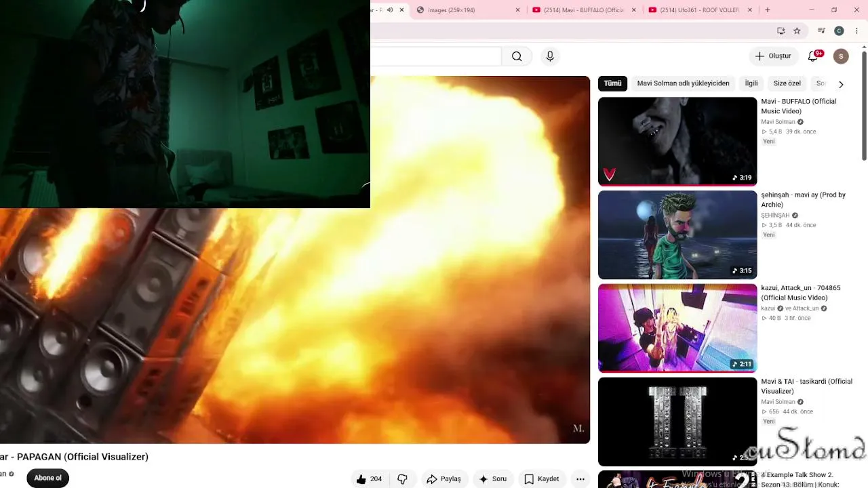
Task: Close the current playing browser tab
Action: tap(401, 10)
